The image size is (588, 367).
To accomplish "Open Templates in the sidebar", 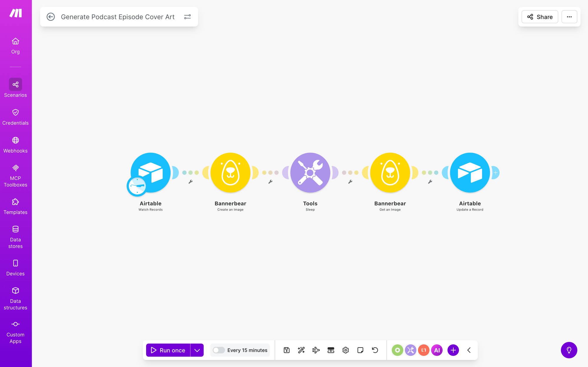I will coord(15,206).
